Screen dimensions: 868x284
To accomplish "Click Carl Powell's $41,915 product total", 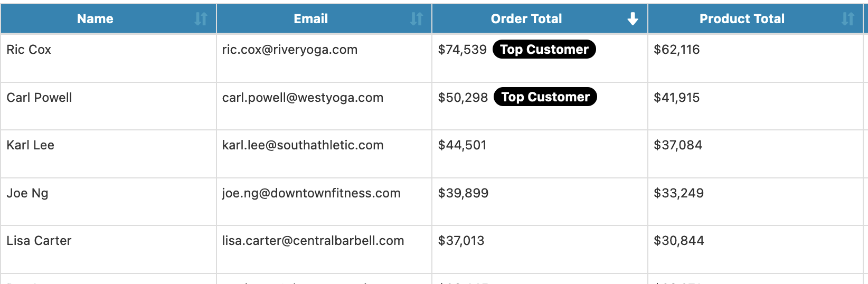I will click(x=676, y=98).
